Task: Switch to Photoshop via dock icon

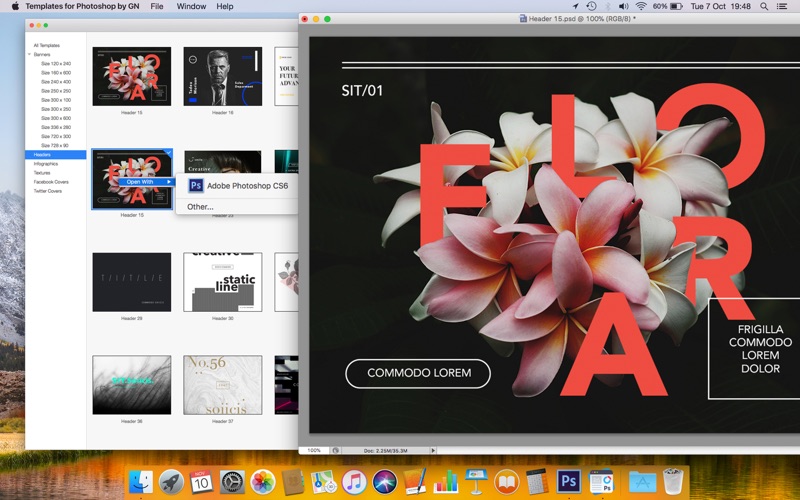Action: (568, 481)
